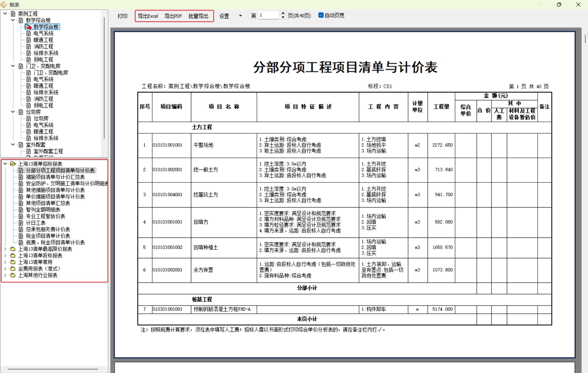This screenshot has width=588, height=373.
Task: Click the preview pane vertical scrollbar
Action: pyautogui.click(x=585, y=38)
